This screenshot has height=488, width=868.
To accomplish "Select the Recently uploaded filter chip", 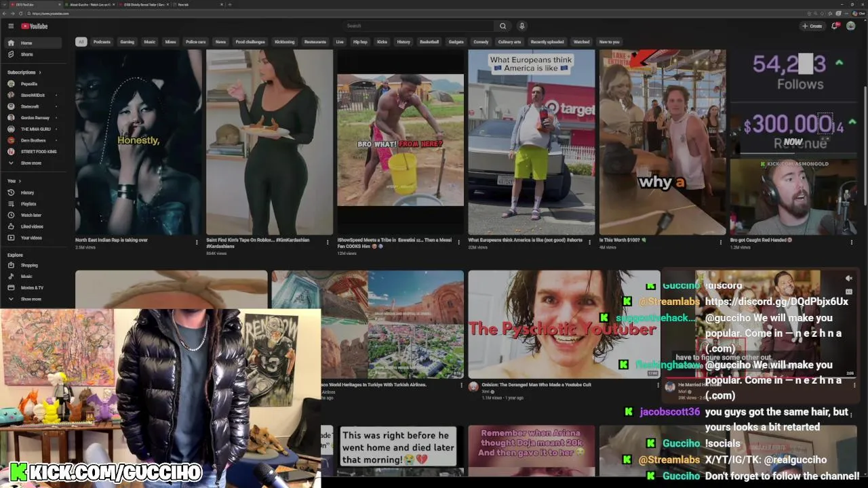I will 547,42.
